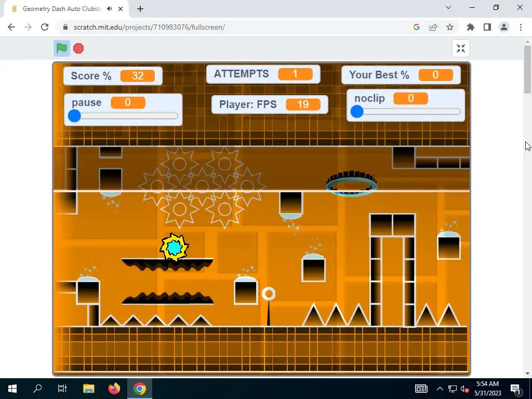Click the Player: FPS value 19
Screen dimensions: 532x399
pos(303,104)
